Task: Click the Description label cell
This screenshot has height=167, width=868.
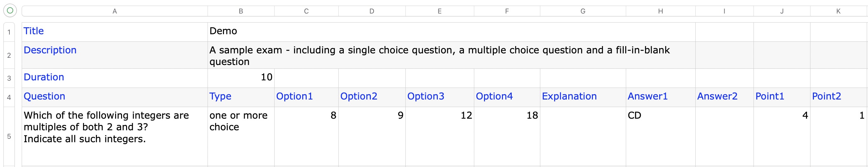Action: (114, 55)
